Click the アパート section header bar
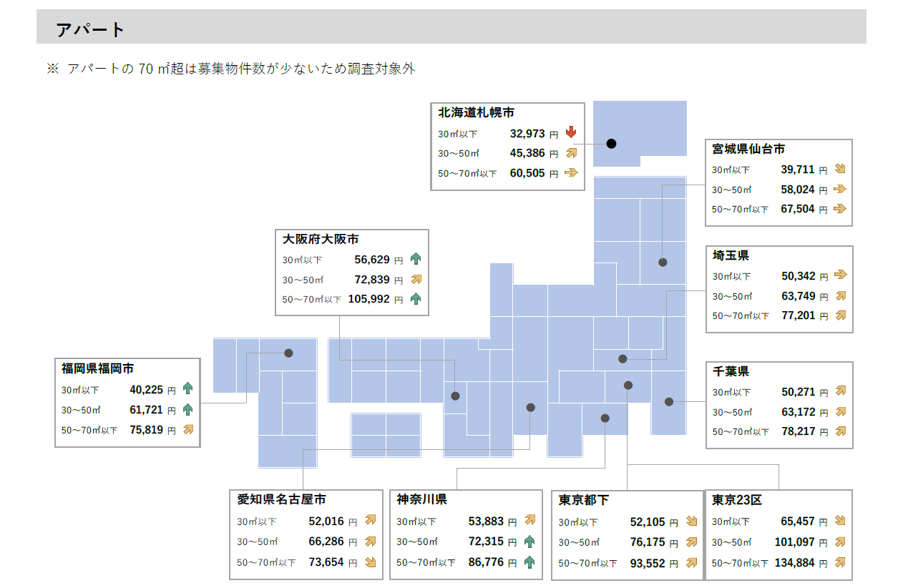This screenshot has width=903, height=588. tap(451, 29)
